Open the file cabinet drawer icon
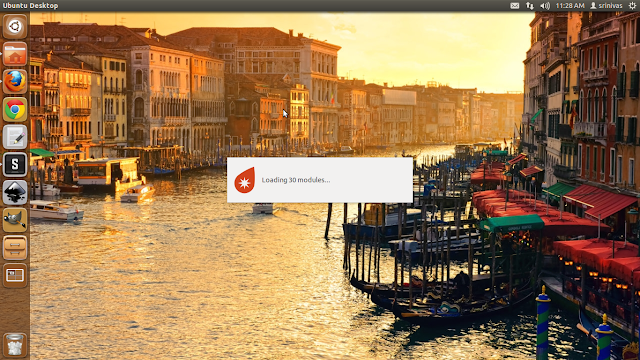 [x=15, y=248]
